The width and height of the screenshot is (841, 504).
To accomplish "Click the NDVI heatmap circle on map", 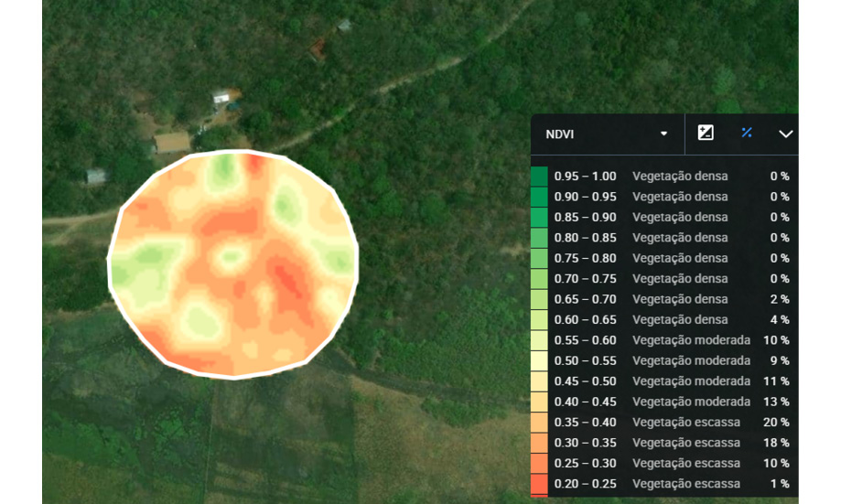I will coord(233,265).
